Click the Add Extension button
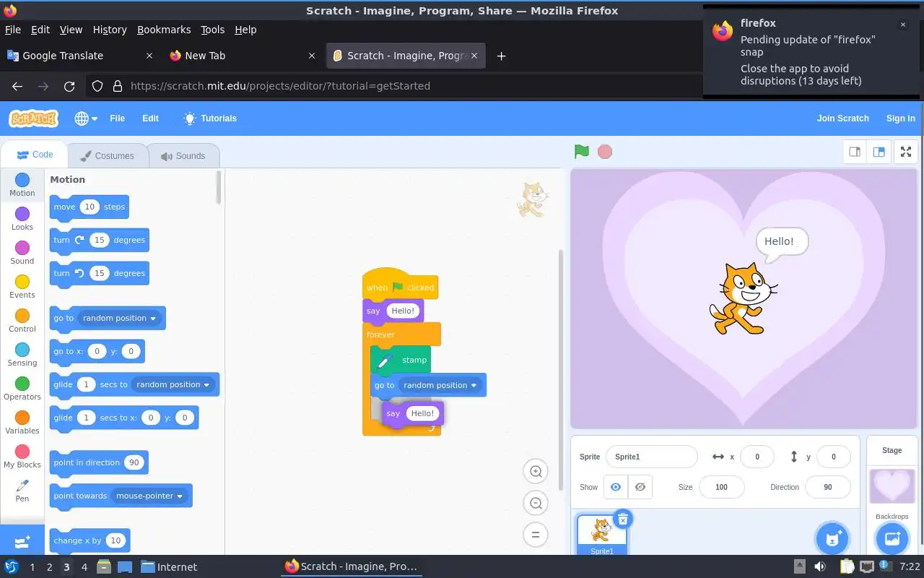Viewport: 924px width, 578px height. click(x=22, y=540)
